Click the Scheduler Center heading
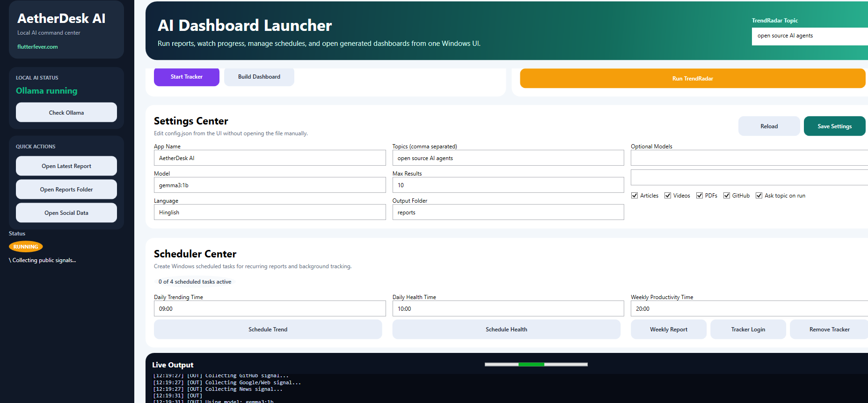This screenshot has width=868, height=403. (195, 254)
